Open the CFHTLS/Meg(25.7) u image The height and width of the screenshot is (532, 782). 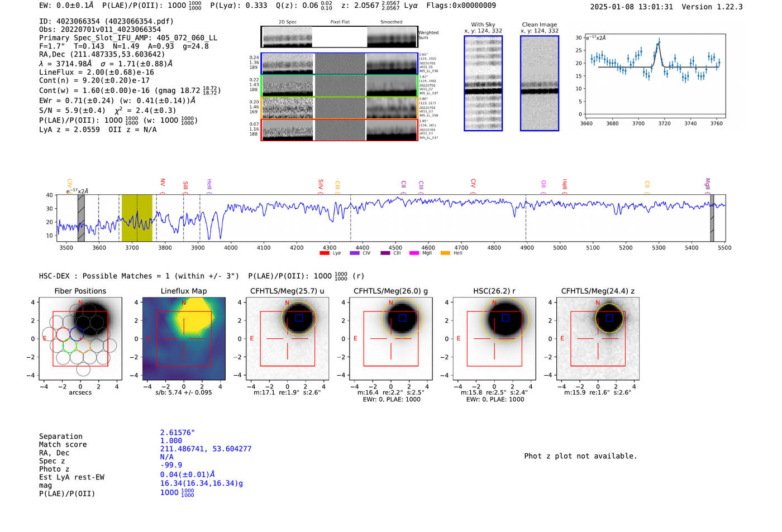point(287,338)
